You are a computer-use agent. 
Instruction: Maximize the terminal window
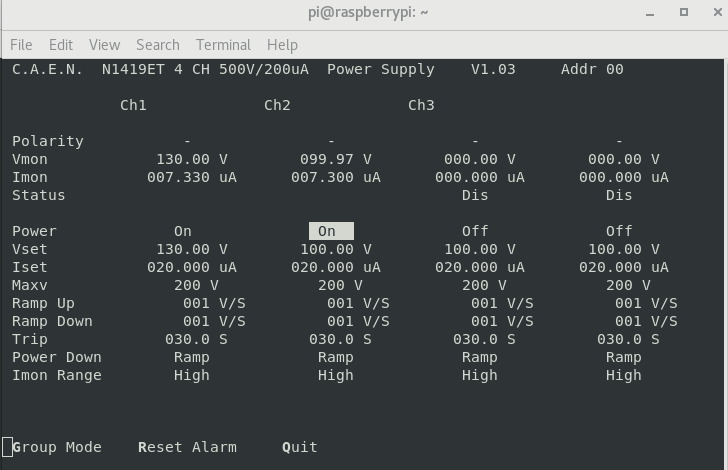point(684,12)
